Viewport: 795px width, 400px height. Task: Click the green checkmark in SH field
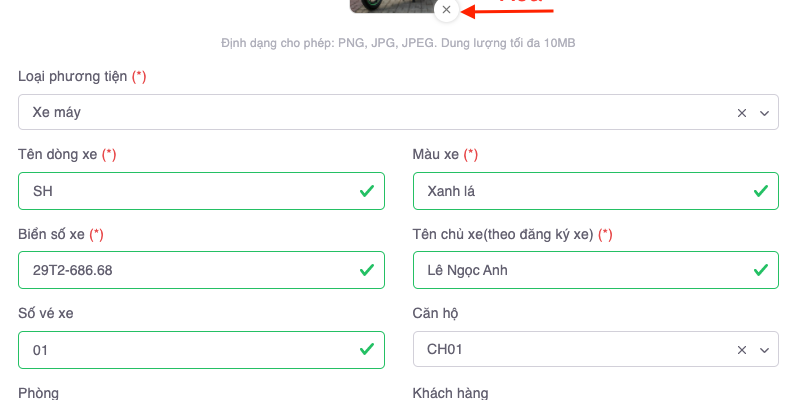367,191
